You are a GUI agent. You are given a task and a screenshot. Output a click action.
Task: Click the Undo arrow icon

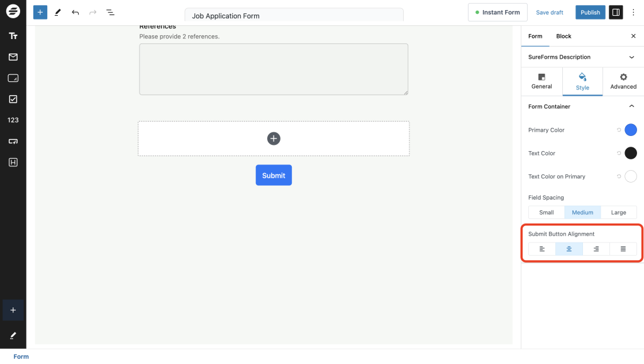(75, 12)
